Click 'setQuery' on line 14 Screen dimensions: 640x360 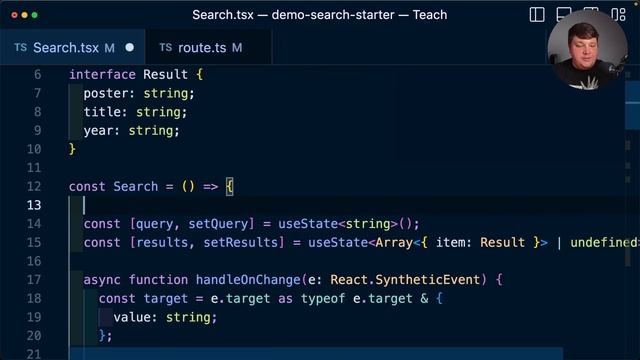tap(218, 224)
